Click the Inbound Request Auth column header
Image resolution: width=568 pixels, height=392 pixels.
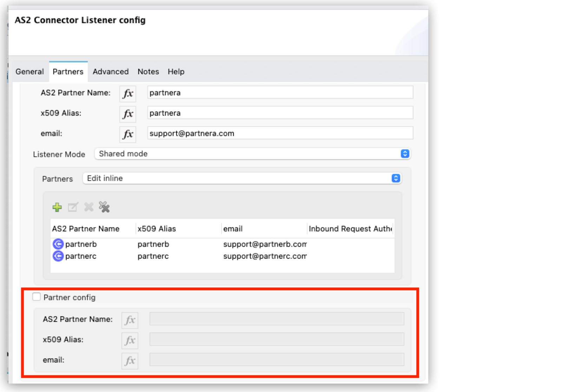click(350, 229)
